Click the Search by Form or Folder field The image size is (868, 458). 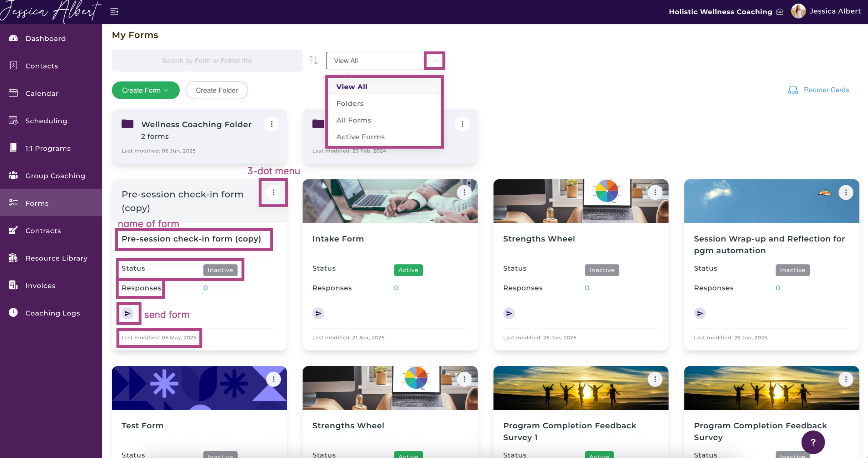coord(207,60)
